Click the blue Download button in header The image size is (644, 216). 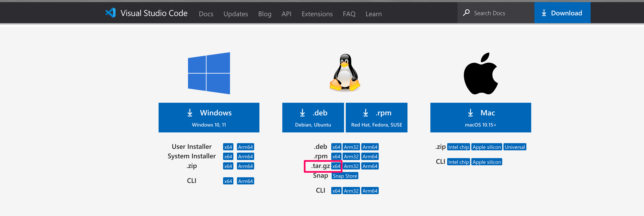coord(562,13)
